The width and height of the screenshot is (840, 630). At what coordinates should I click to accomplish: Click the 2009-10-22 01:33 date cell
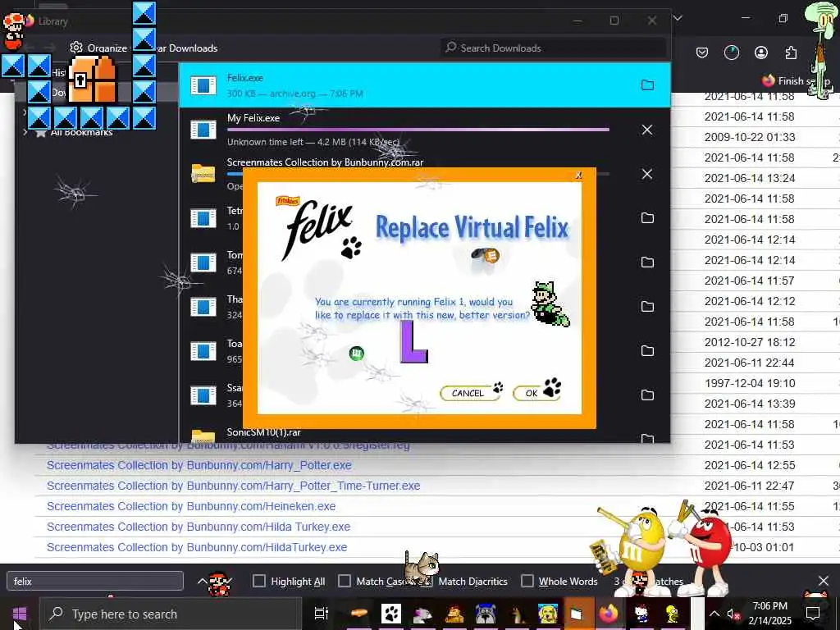(x=750, y=137)
